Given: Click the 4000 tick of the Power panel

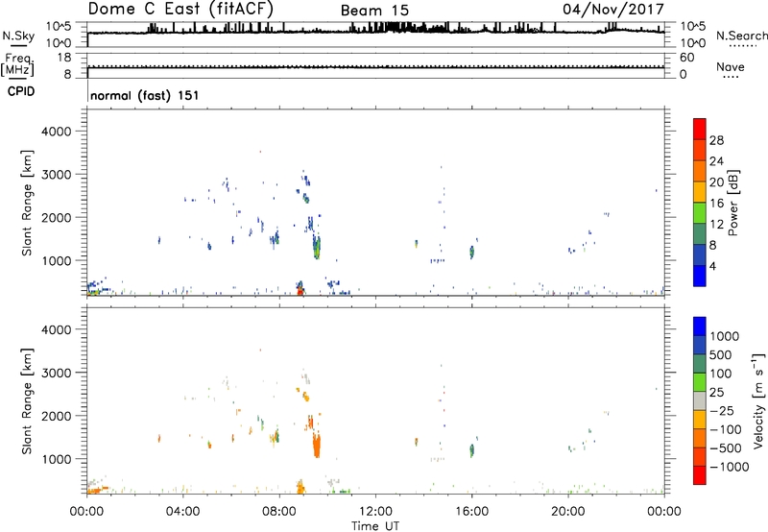Looking at the screenshot, I should pos(56,132).
